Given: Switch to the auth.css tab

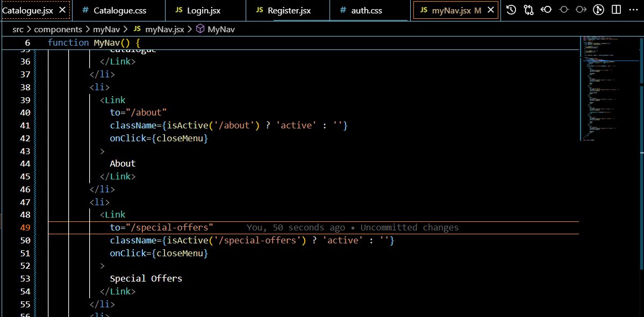Looking at the screenshot, I should [x=361, y=10].
